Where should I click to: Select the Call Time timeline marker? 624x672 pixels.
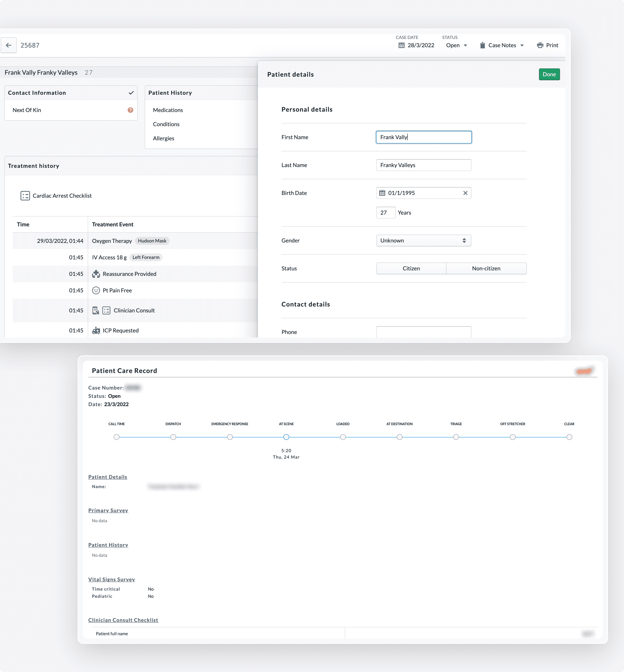pos(116,437)
